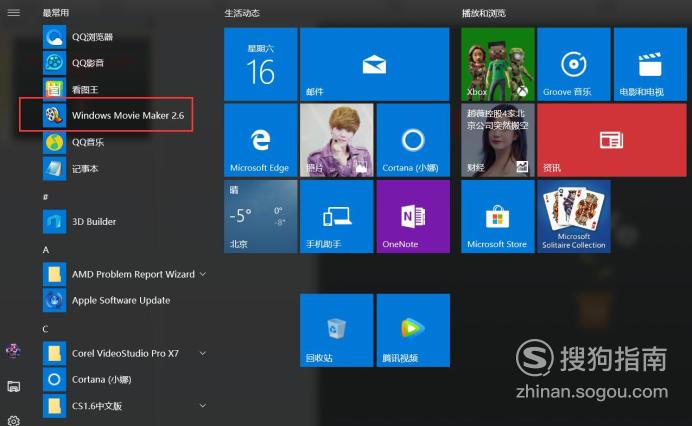Open the hamburger menu at top left

pos(14,12)
